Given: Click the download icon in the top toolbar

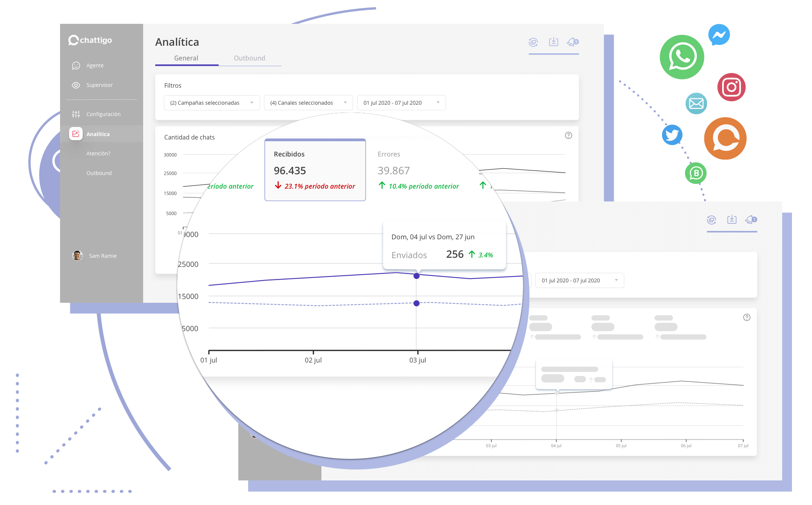Looking at the screenshot, I should pos(553,42).
